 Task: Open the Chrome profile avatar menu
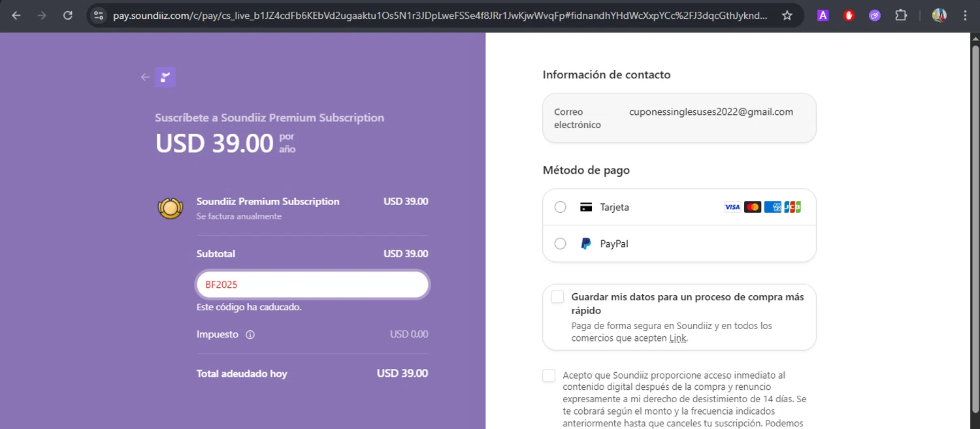tap(939, 15)
